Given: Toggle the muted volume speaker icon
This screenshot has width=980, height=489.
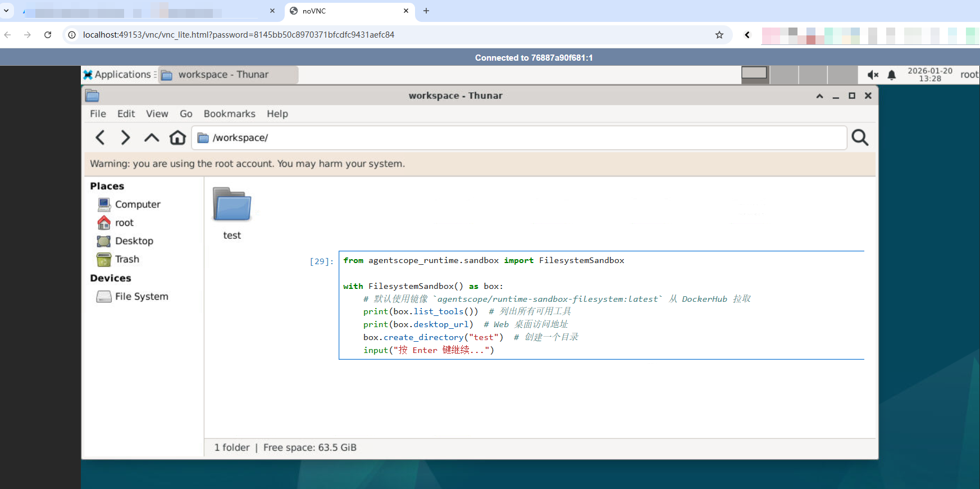Looking at the screenshot, I should pos(872,75).
